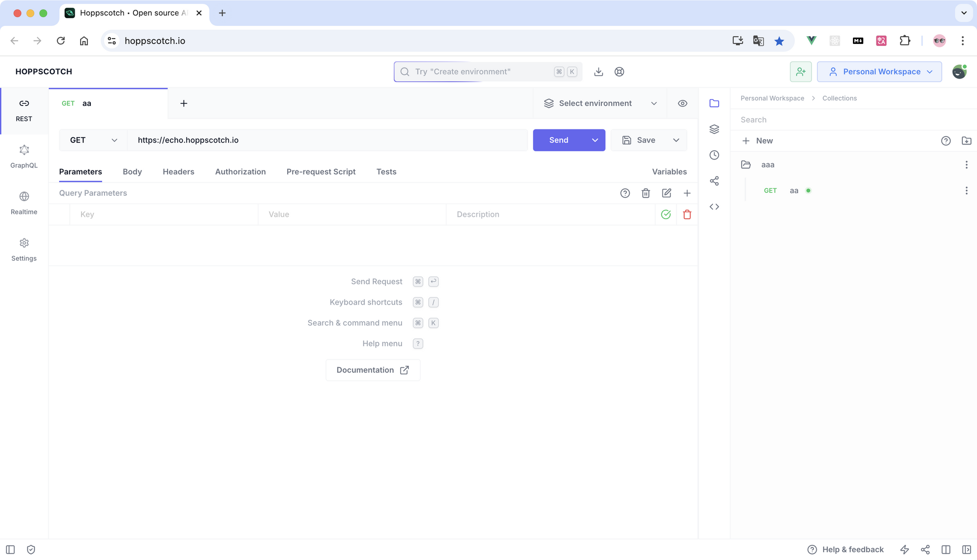Switch to the Authorization tab
Viewport: 977px width, 560px height.
tap(239, 172)
